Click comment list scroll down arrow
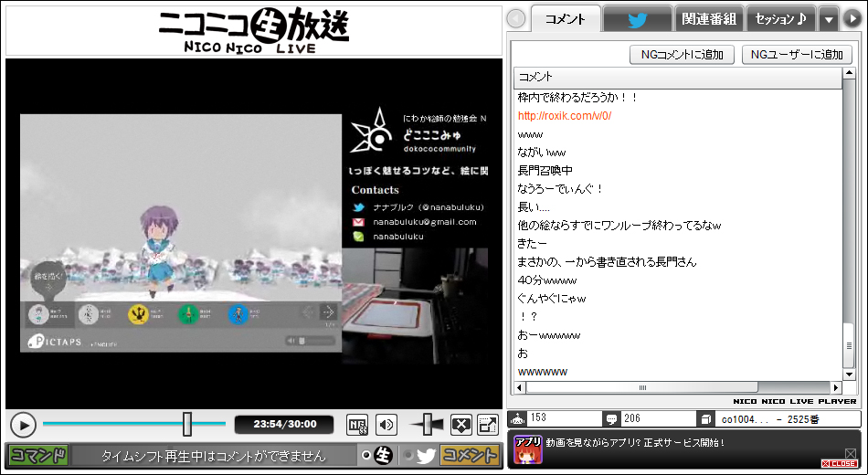 (849, 375)
